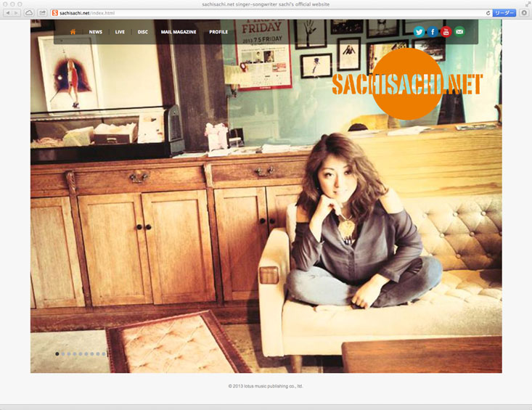Open the Share button in the toolbar
The image size is (532, 410).
click(42, 13)
